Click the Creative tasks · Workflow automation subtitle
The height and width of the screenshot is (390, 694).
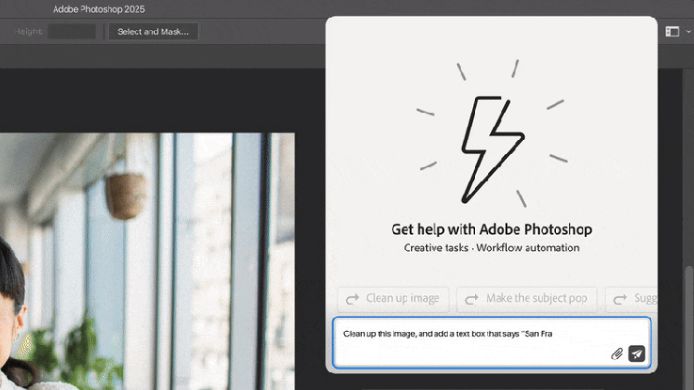click(492, 248)
